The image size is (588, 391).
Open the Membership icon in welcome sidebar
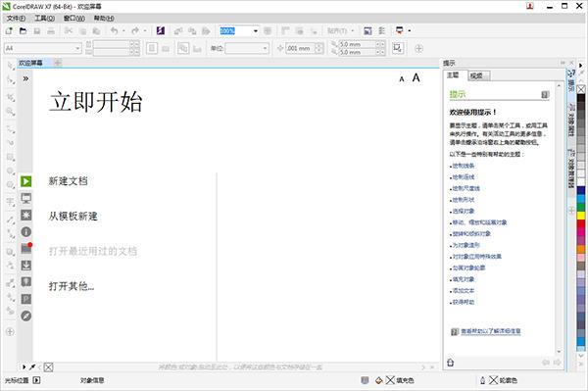(x=25, y=299)
